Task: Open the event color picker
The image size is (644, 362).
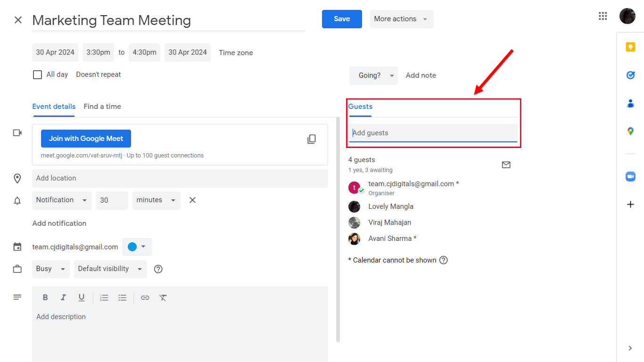Action: pos(137,247)
